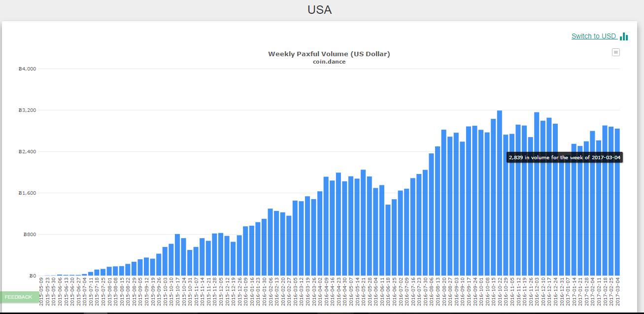Click the coin.dance chart subtitle
Viewport: 644px width, 314px height.
pos(329,62)
